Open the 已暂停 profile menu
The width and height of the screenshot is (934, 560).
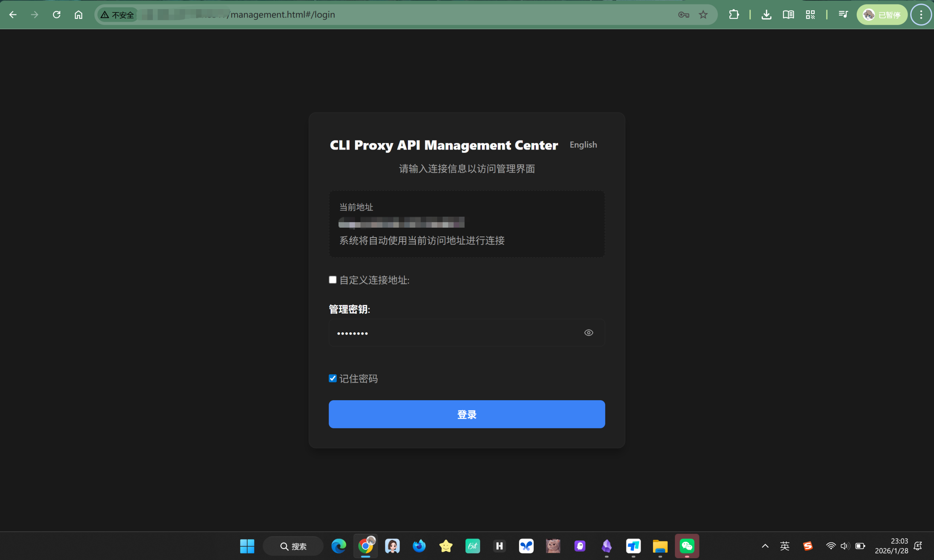(881, 15)
